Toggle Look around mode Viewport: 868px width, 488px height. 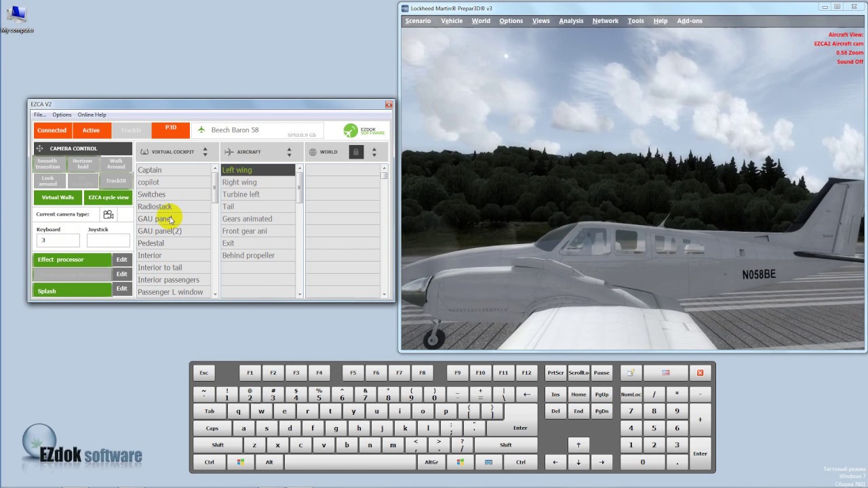[47, 181]
